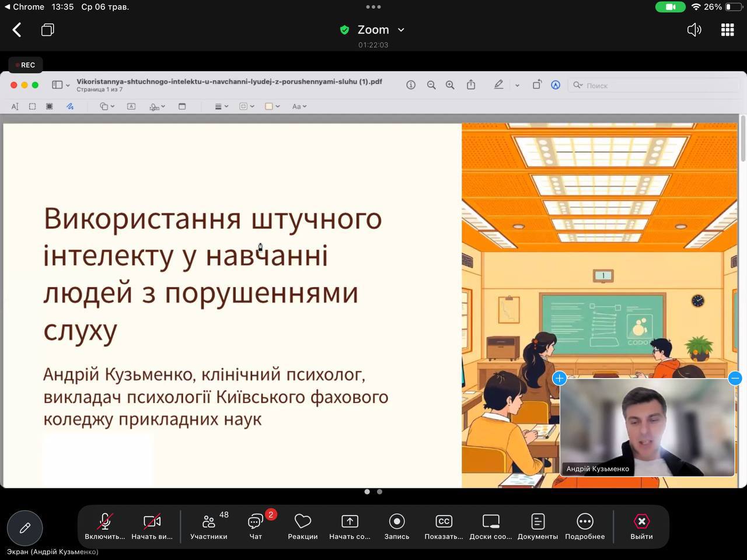Select the second page indicator dot
Viewport: 747px width, 560px height.
point(379,492)
